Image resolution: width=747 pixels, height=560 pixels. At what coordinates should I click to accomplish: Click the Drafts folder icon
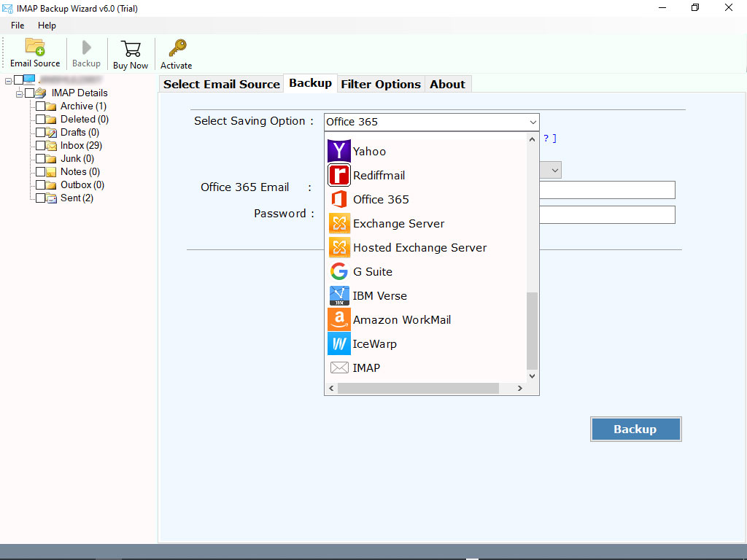coord(51,133)
